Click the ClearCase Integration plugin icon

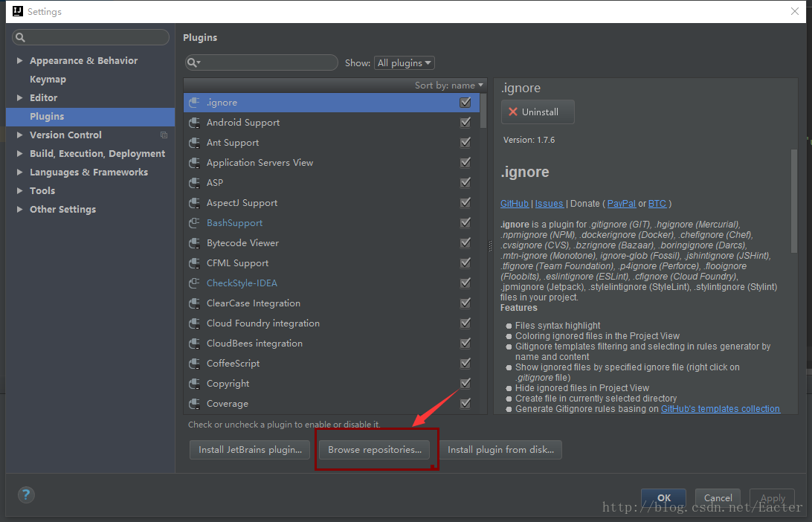(x=194, y=303)
